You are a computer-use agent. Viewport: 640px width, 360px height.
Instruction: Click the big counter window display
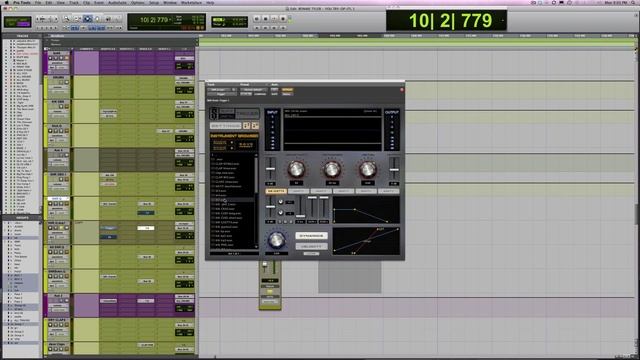pyautogui.click(x=447, y=20)
